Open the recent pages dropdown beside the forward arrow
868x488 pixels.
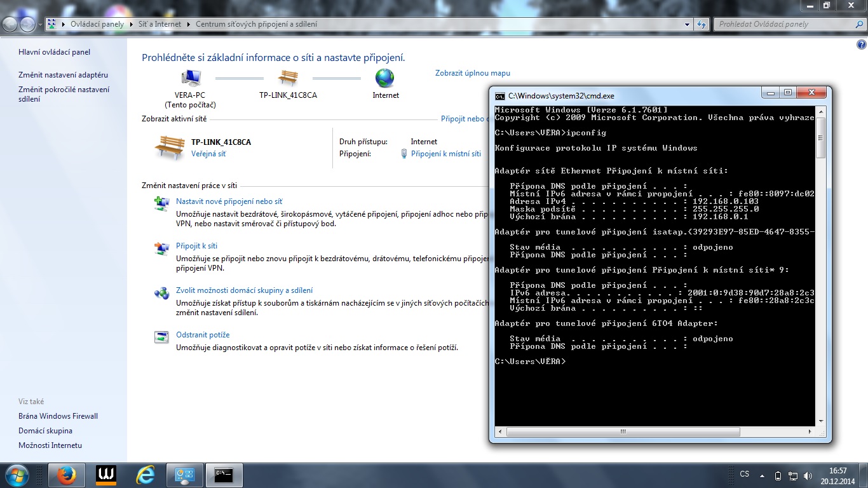pyautogui.click(x=40, y=24)
